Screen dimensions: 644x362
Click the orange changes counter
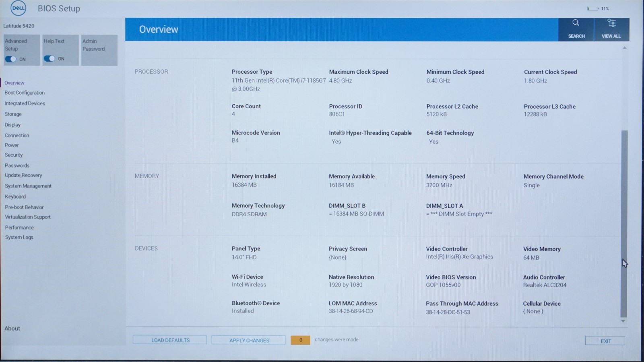[x=300, y=340]
